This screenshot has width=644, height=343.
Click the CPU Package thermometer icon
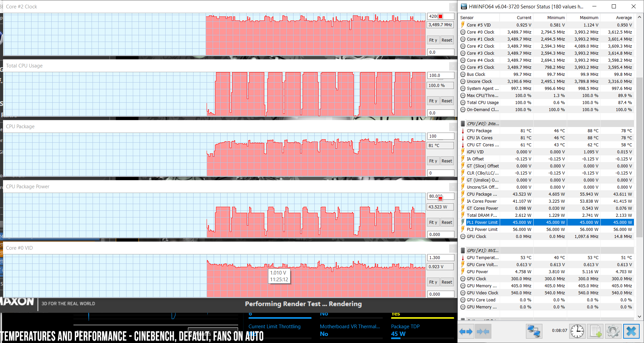463,131
